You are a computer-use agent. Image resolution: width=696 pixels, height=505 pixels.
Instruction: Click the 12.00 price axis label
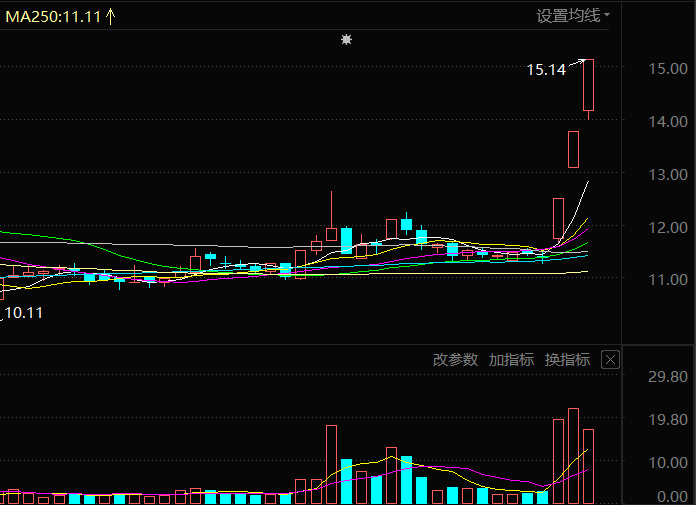[x=668, y=228]
